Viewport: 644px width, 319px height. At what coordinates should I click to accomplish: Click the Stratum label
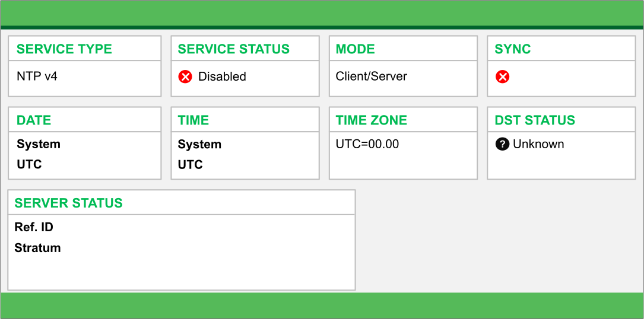click(x=37, y=248)
